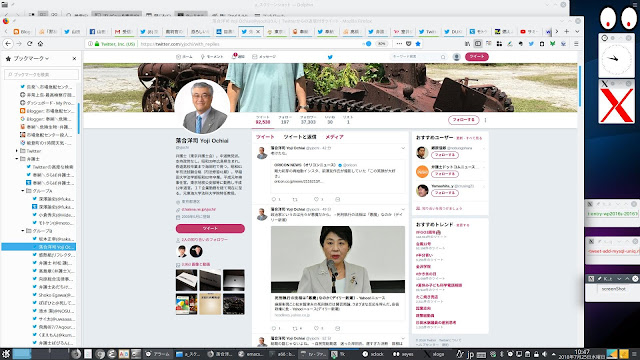Image resolution: width=640 pixels, height=360 pixels.
Task: Open Twitter moments nav item
Action: [212, 57]
